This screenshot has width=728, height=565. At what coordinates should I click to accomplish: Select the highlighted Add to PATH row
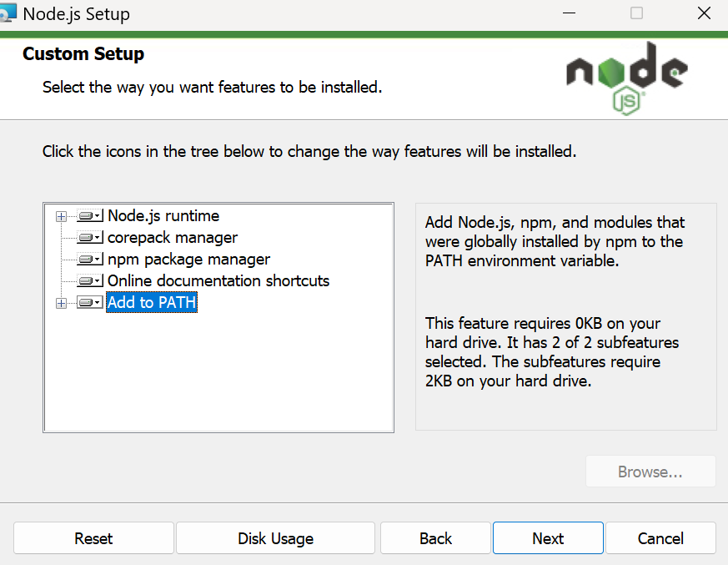tap(152, 302)
